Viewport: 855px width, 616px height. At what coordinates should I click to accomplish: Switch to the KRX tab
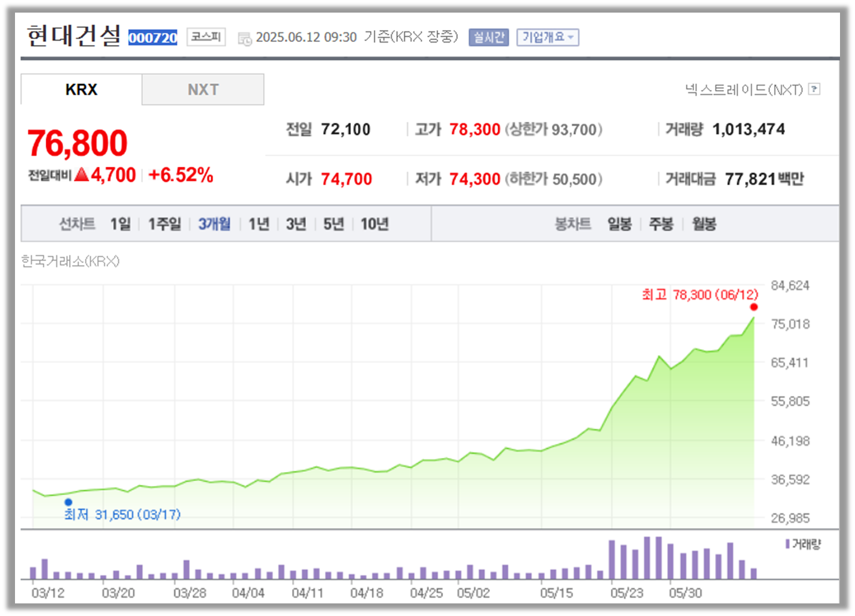[x=82, y=89]
